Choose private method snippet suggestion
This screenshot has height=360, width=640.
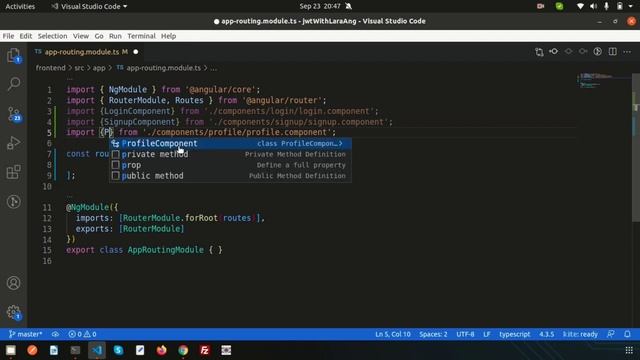coord(230,154)
